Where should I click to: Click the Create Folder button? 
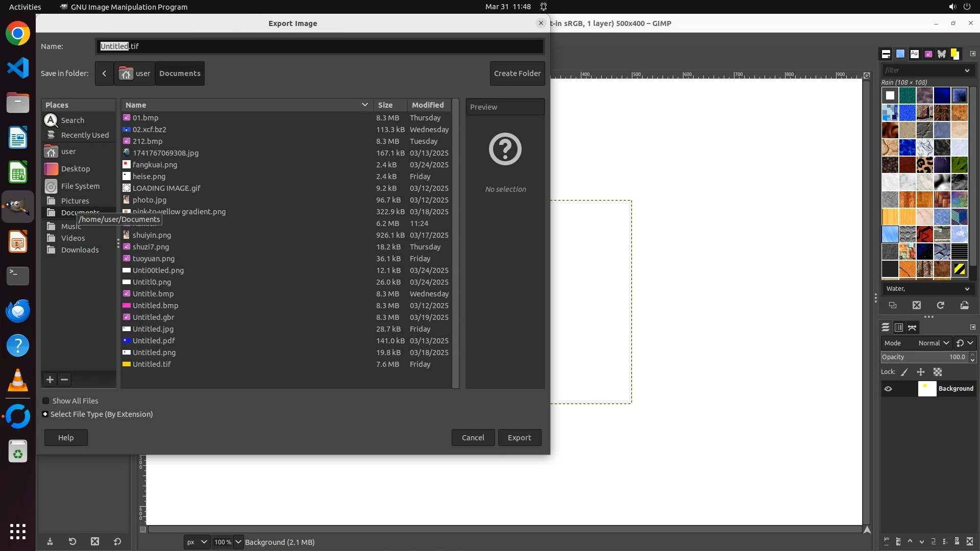pos(517,73)
